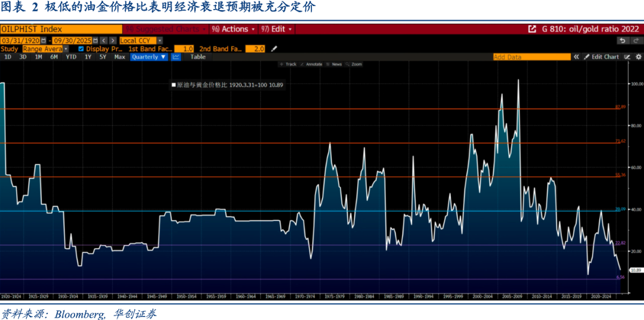The height and width of the screenshot is (320, 644).
Task: Click the pencil icon beside 2nd Band Factor
Action: 274,49
